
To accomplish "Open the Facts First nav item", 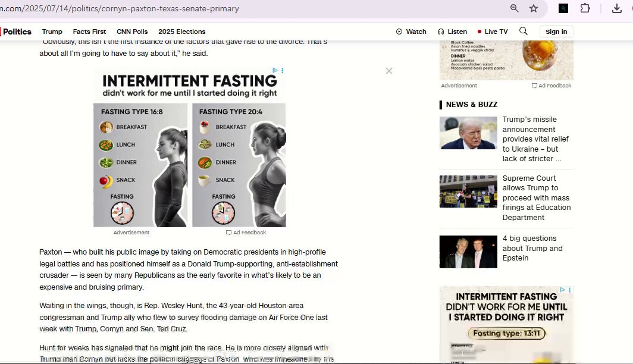I will tap(89, 32).
